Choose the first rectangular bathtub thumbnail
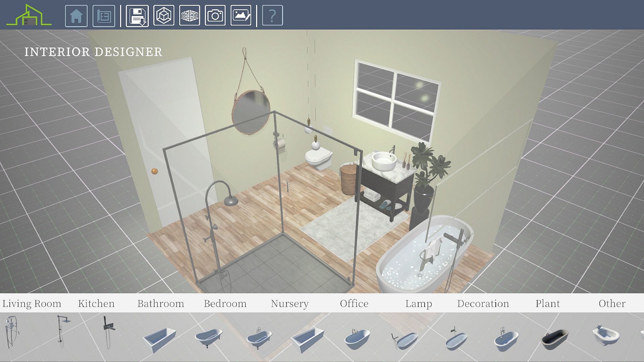 [x=160, y=339]
